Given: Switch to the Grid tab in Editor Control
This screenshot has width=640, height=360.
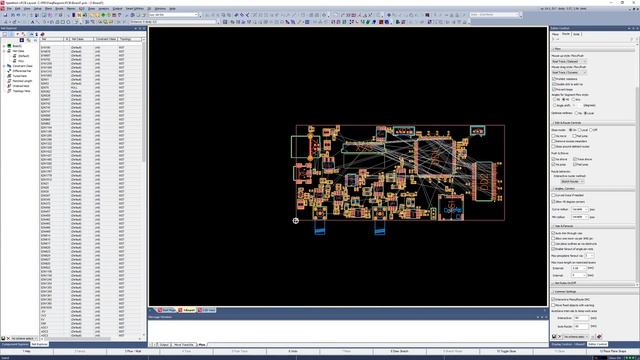Looking at the screenshot, I should [576, 34].
